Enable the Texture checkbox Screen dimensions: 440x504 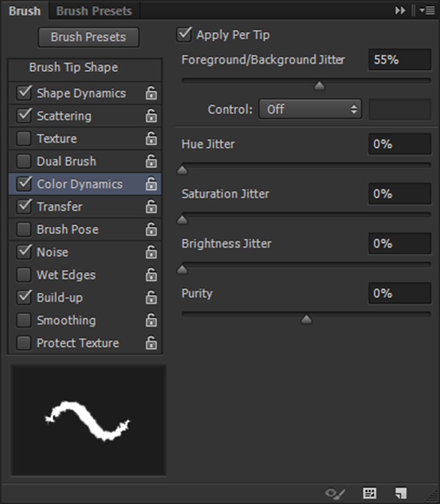click(x=24, y=139)
